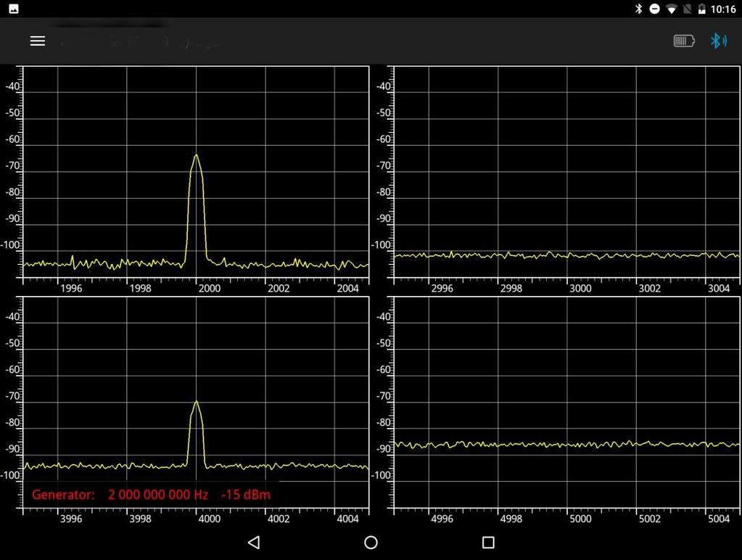This screenshot has height=560, width=742.
Task: Tap the picture notification icon in status bar
Action: click(x=14, y=9)
